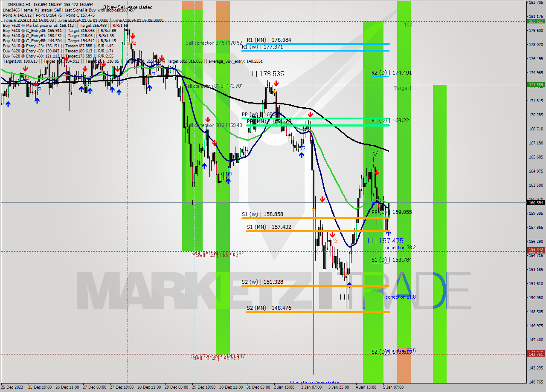This screenshot has height=392, width=546.
Task: Click the 'Sell correction 61.8 | 173.781' label
Action: tap(214, 86)
